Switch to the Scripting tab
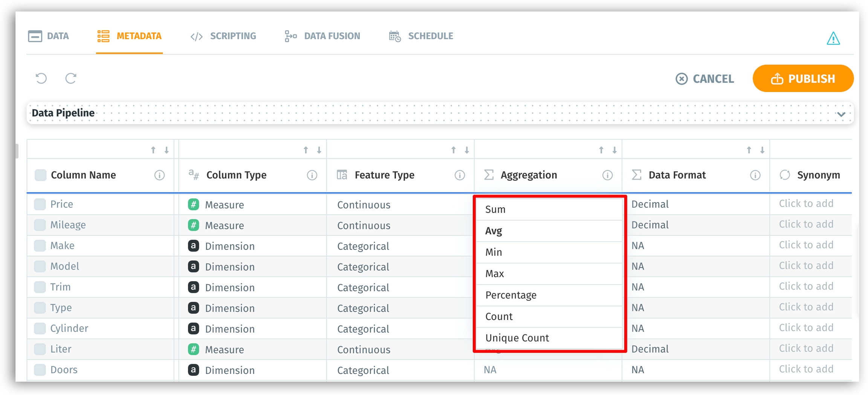Image resolution: width=868 pixels, height=395 pixels. [223, 36]
